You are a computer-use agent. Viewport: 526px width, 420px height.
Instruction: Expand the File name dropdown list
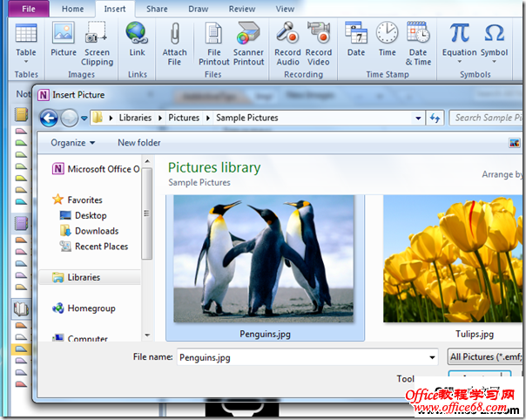click(433, 356)
